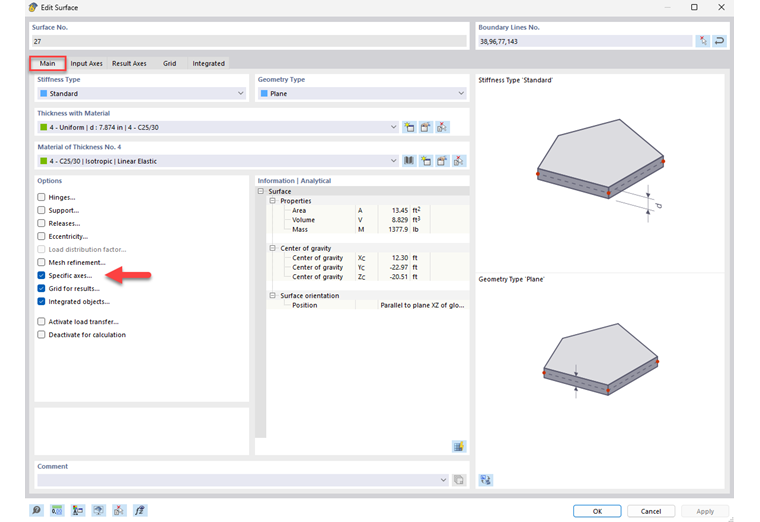Uncheck Specific axes option
Image resolution: width=760 pixels, height=522 pixels.
pos(41,275)
